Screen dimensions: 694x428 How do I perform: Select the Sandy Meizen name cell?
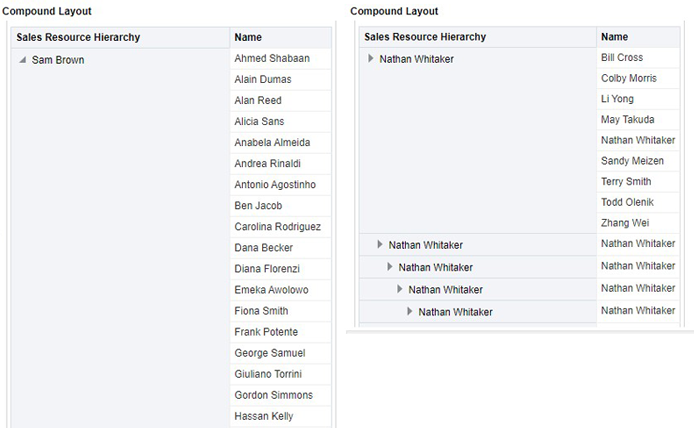click(638, 161)
